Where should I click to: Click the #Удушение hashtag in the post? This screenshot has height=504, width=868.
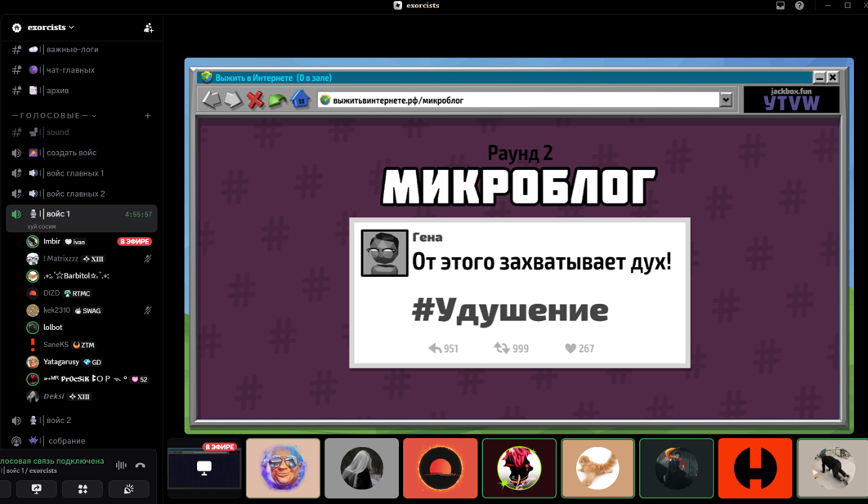pos(510,310)
